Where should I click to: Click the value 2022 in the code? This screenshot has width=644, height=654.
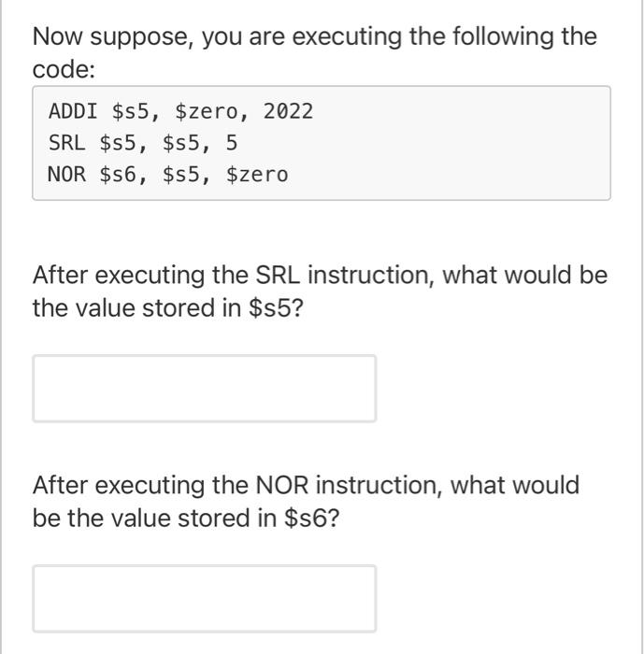click(x=288, y=112)
